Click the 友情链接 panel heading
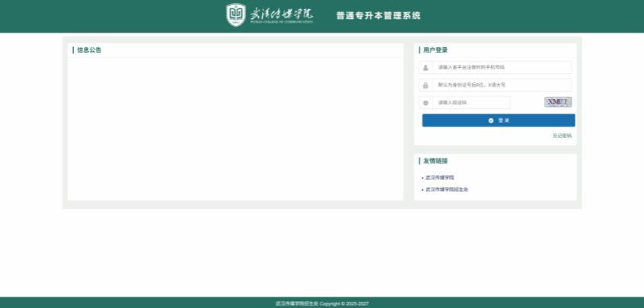The width and height of the screenshot is (644, 308). point(435,161)
